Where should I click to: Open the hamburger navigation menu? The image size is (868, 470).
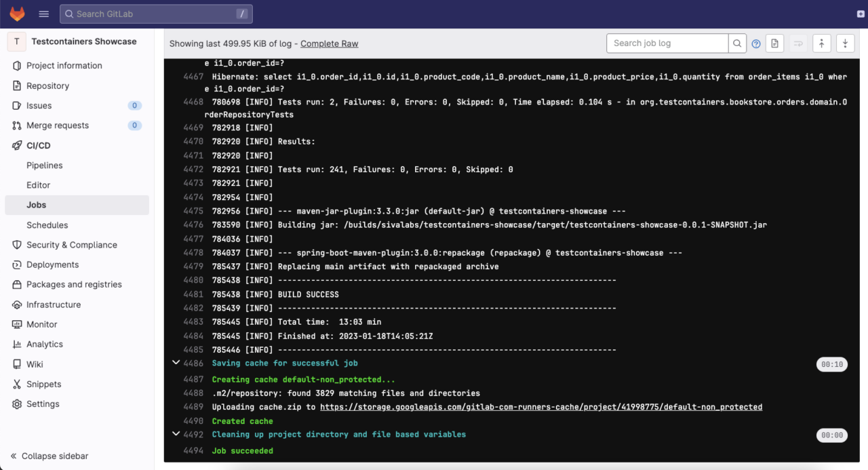pyautogui.click(x=43, y=14)
